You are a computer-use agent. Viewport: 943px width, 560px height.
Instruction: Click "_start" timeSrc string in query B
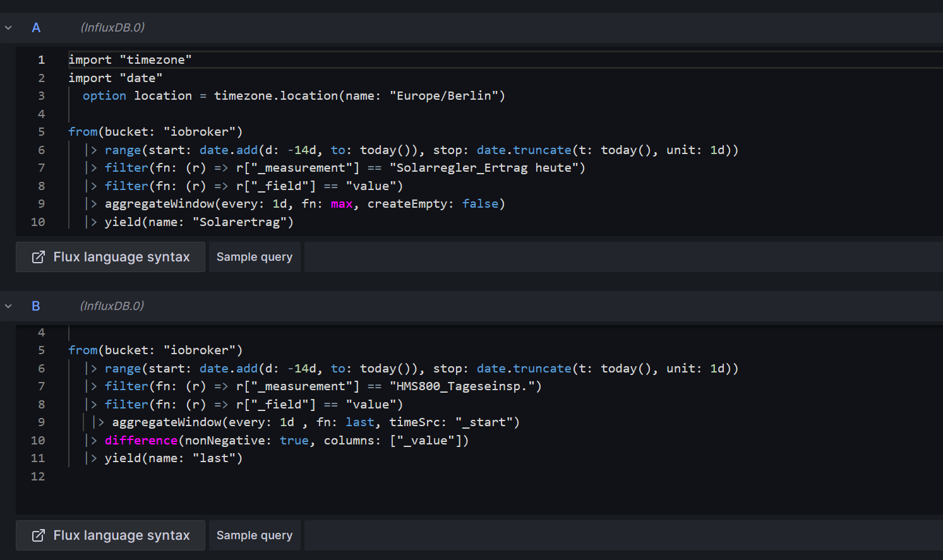click(x=484, y=422)
